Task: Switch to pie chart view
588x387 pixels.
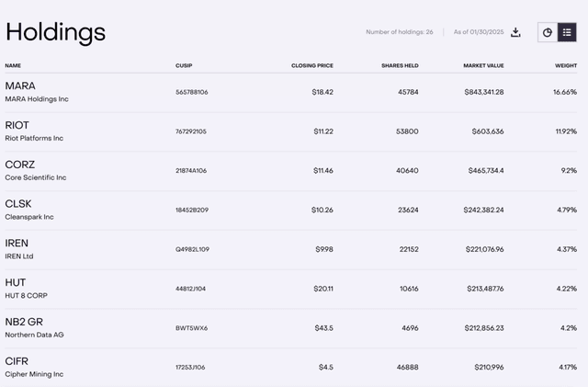Action: point(548,32)
